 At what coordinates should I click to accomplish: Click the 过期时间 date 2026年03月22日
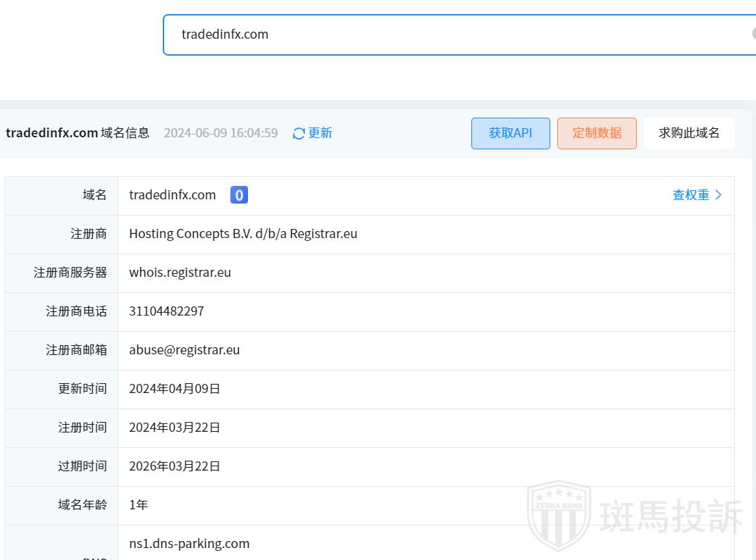point(175,466)
